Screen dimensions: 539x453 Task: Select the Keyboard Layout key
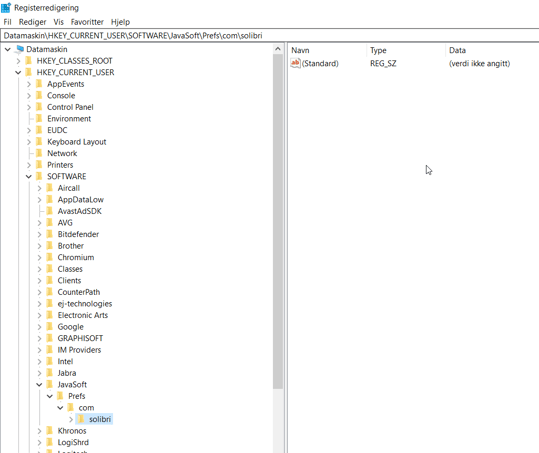(x=77, y=142)
